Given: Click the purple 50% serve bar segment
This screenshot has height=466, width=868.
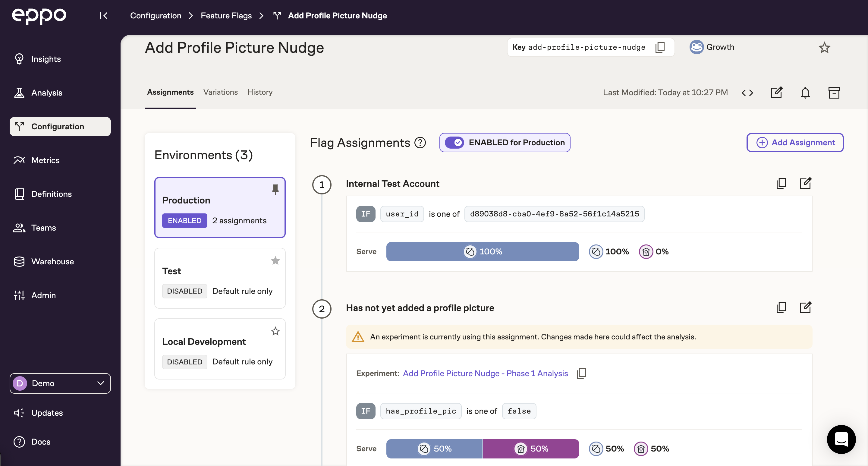Looking at the screenshot, I should pyautogui.click(x=531, y=449).
